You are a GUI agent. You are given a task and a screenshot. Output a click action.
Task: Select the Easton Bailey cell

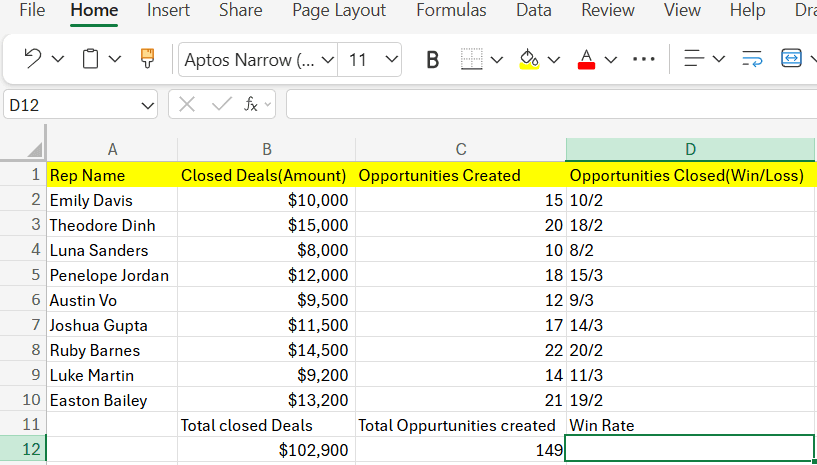point(112,400)
